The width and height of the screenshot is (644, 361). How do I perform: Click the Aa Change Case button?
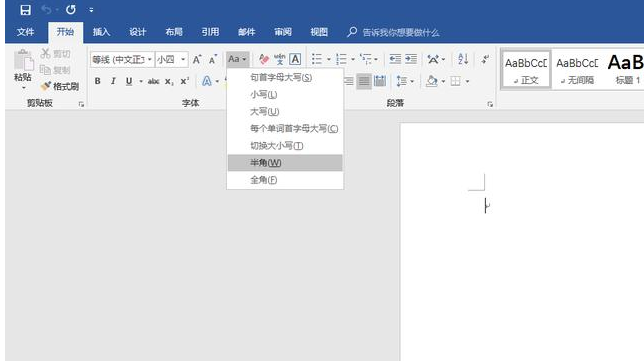[x=237, y=59]
